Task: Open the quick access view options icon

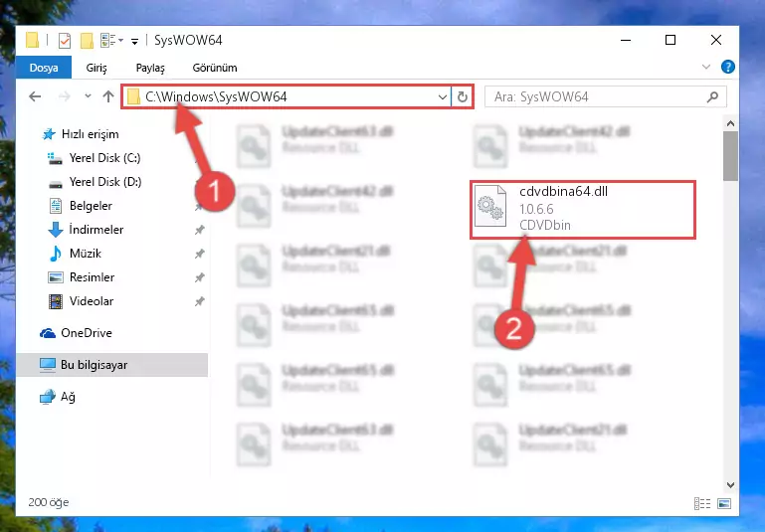Action: click(x=111, y=41)
